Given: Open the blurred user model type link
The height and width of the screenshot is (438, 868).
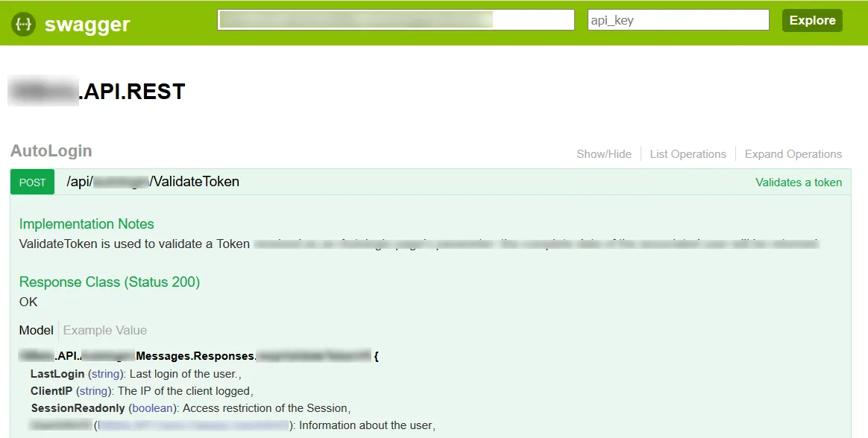Looking at the screenshot, I should 194,425.
